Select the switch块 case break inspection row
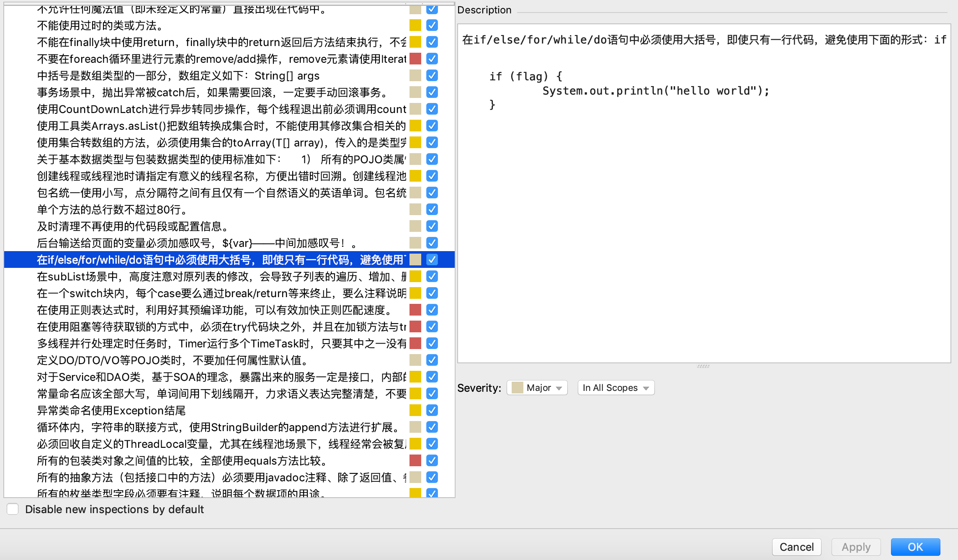Image resolution: width=958 pixels, height=560 pixels. (209, 293)
